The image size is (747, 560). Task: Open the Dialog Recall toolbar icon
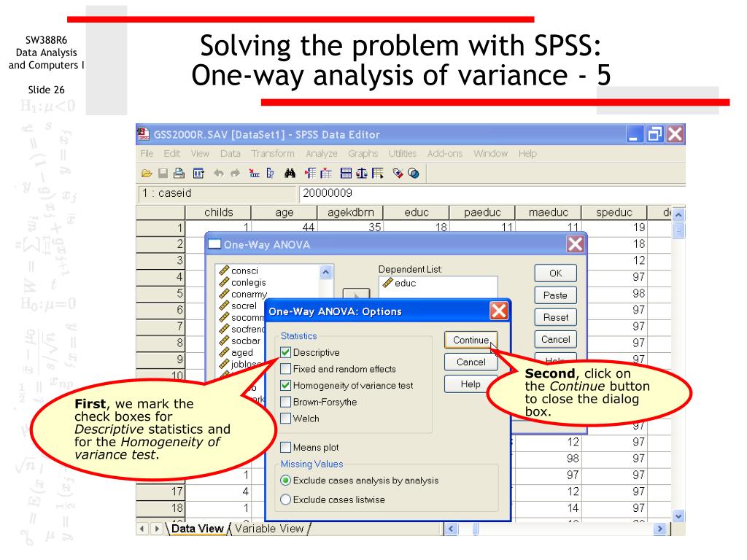[198, 174]
